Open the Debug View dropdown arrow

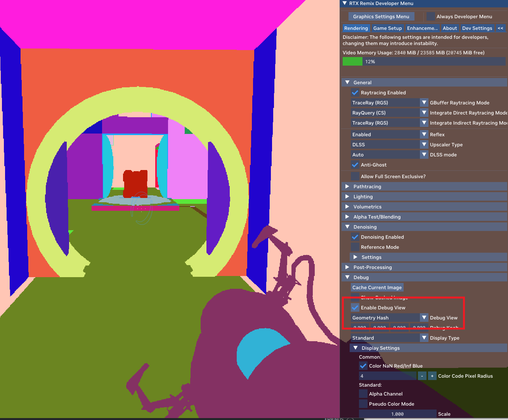(424, 318)
